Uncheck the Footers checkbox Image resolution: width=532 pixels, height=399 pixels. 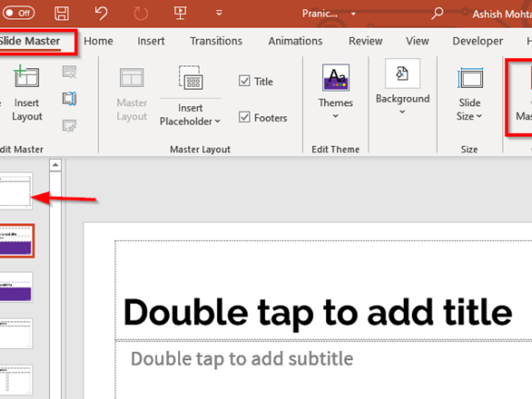245,117
